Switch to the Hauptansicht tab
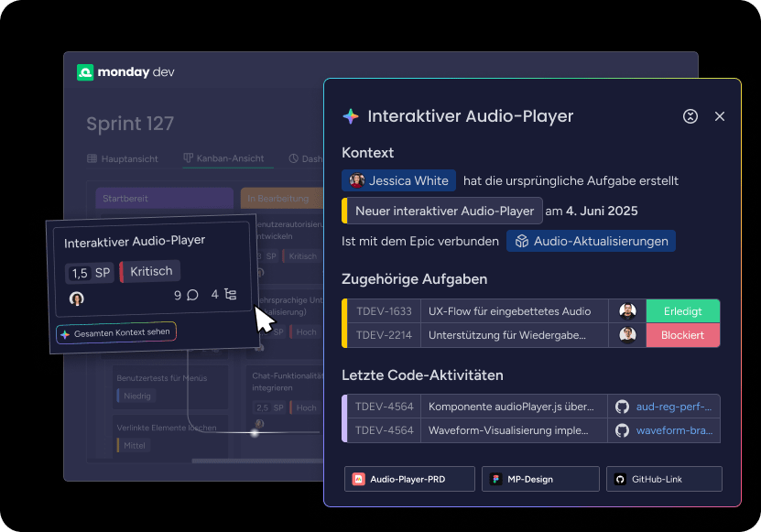This screenshot has height=532, width=761. [127, 157]
